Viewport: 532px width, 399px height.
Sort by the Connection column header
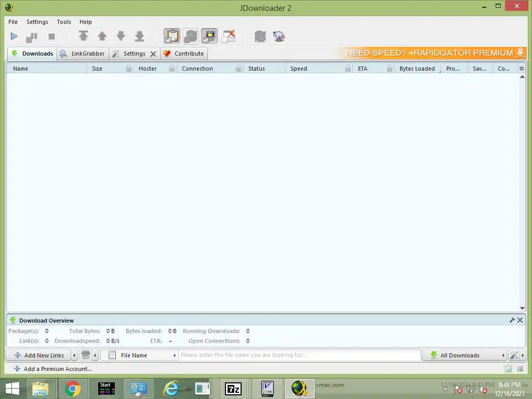[x=209, y=69]
